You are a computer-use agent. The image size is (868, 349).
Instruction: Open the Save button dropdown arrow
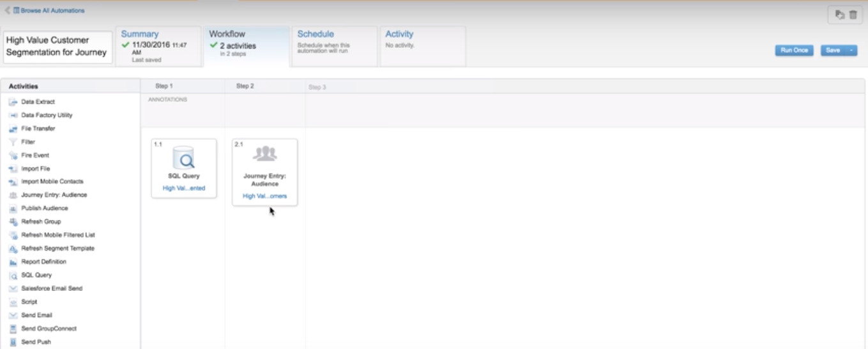click(x=851, y=50)
